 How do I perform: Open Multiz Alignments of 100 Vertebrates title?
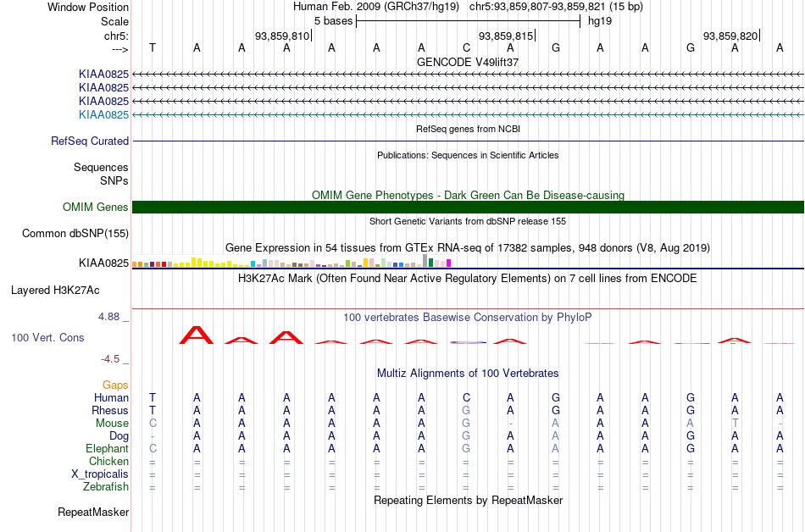click(x=468, y=374)
